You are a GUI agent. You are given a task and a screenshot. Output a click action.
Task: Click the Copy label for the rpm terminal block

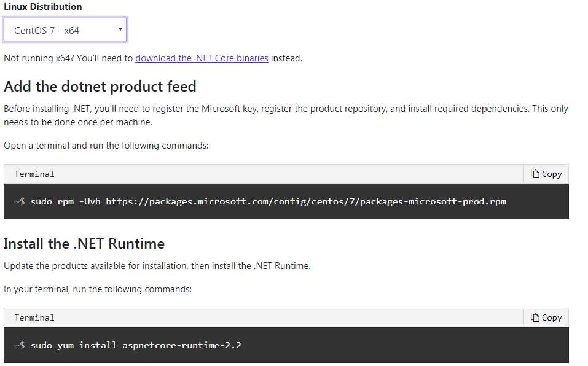552,174
